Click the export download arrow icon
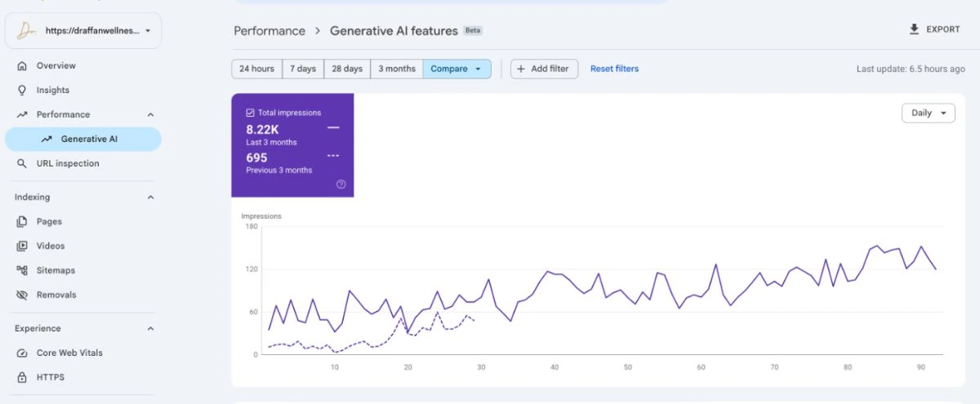The width and height of the screenshot is (980, 404). click(914, 29)
